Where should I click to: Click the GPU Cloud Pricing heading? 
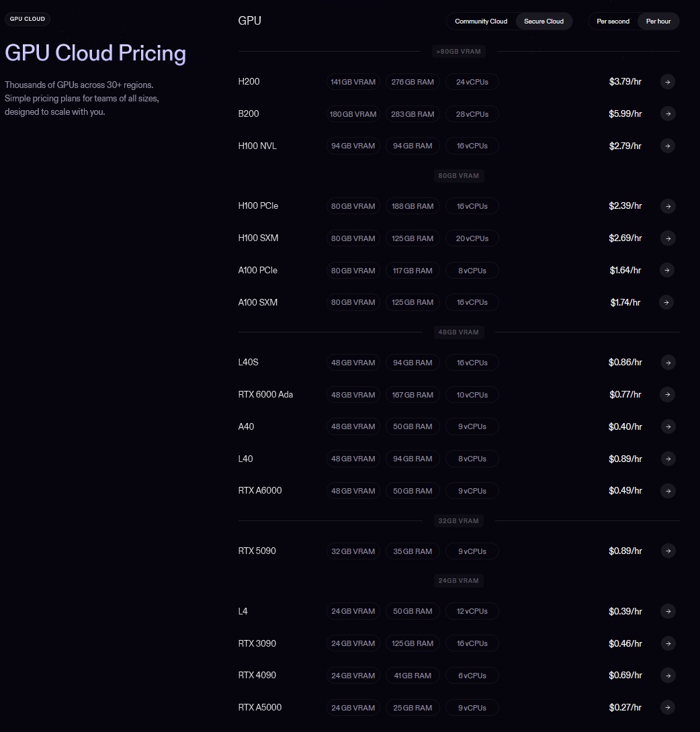95,53
